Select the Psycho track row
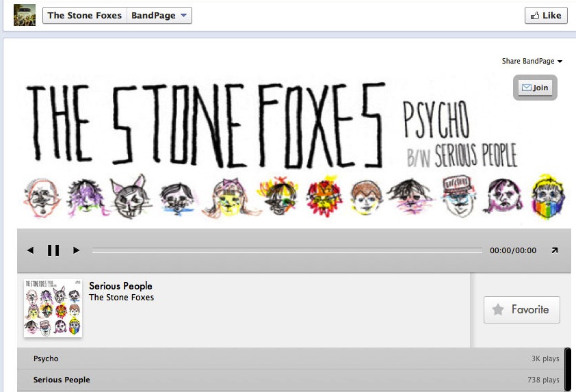 click(x=291, y=358)
